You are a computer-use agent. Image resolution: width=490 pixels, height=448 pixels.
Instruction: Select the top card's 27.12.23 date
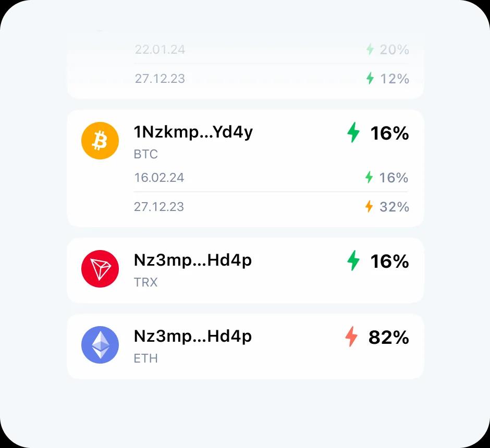(x=160, y=79)
